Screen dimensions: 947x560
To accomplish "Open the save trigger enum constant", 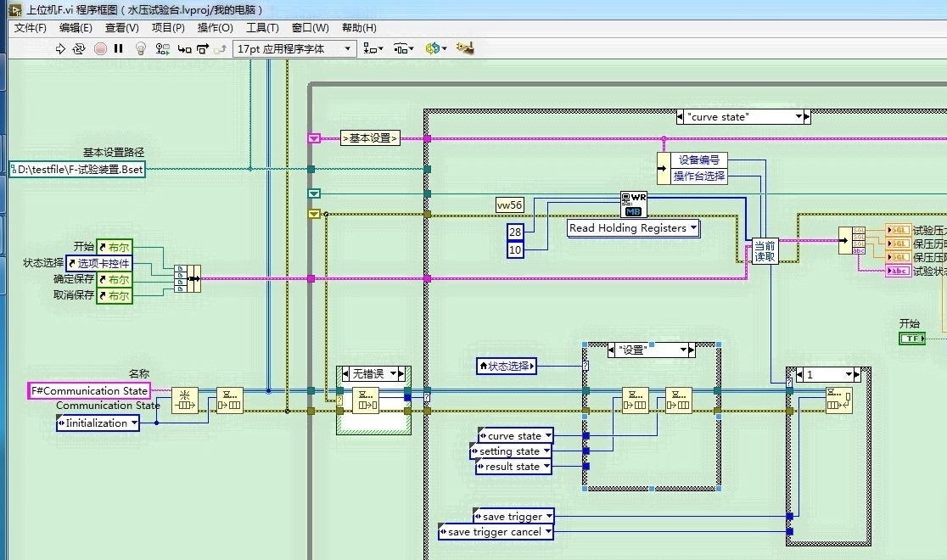I will (514, 517).
